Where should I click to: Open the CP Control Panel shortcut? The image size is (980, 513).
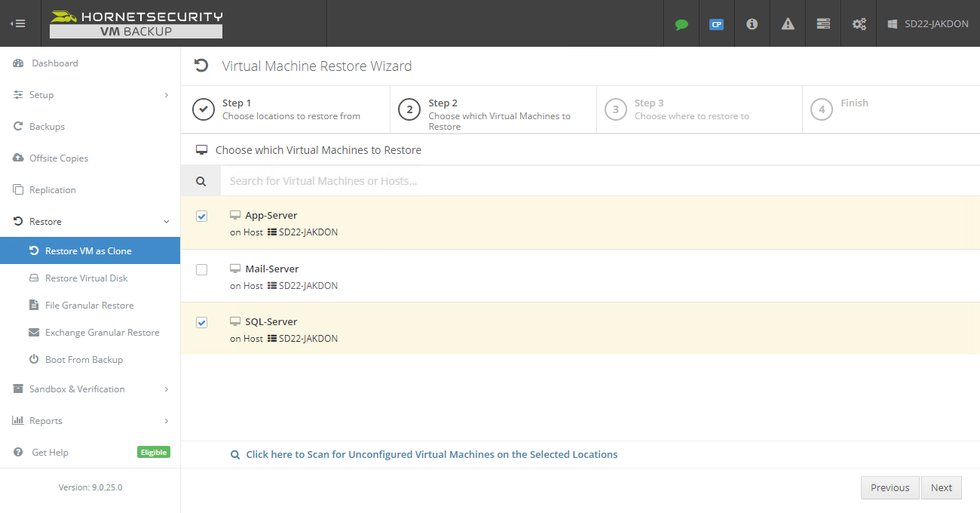pos(716,23)
